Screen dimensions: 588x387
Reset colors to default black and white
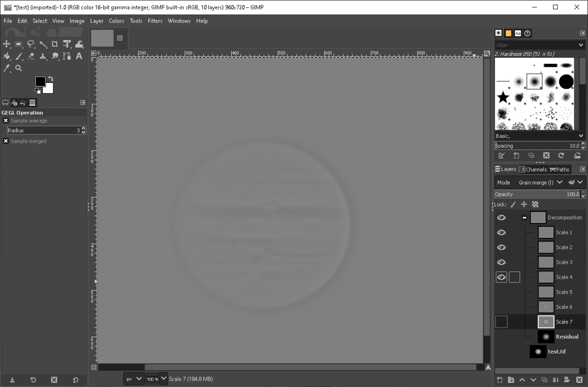[x=38, y=90]
